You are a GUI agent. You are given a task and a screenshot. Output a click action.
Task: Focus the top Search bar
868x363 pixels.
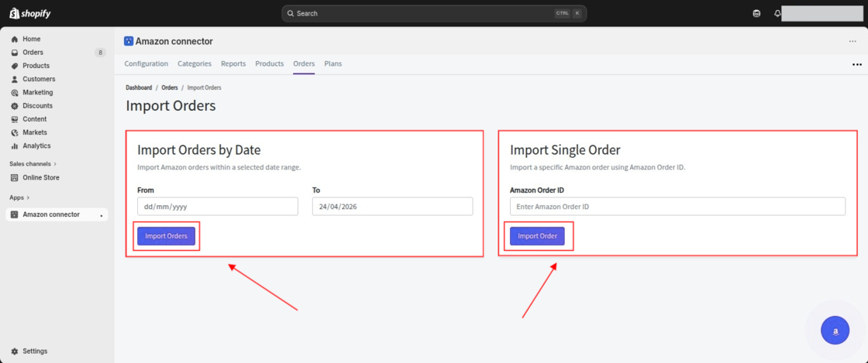434,13
